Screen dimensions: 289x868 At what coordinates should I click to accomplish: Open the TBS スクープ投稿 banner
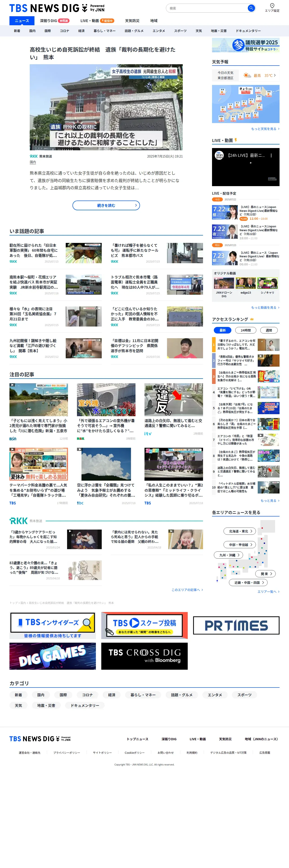pos(144,626)
